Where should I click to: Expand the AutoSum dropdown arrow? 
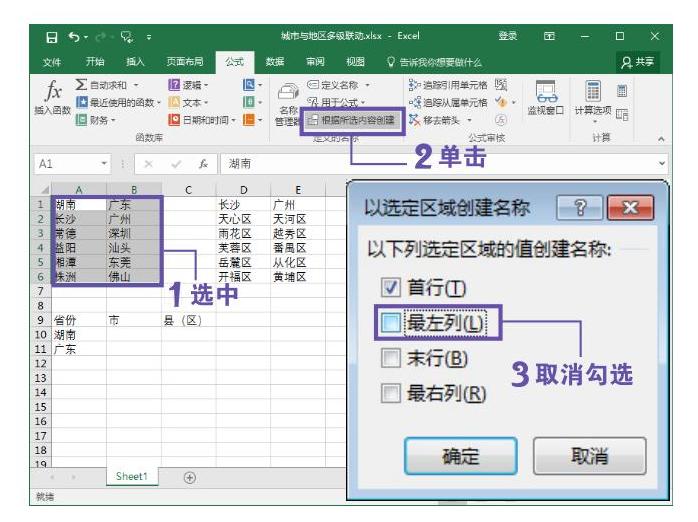click(x=136, y=85)
